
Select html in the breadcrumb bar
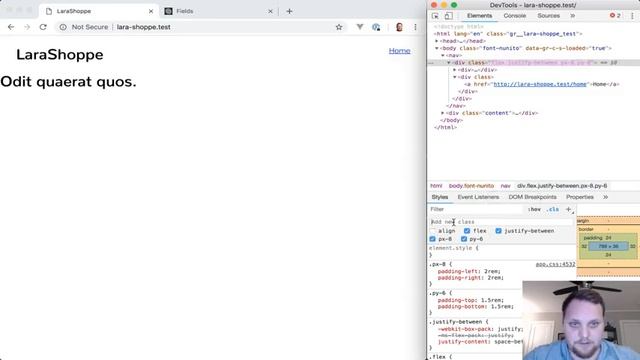pos(436,186)
